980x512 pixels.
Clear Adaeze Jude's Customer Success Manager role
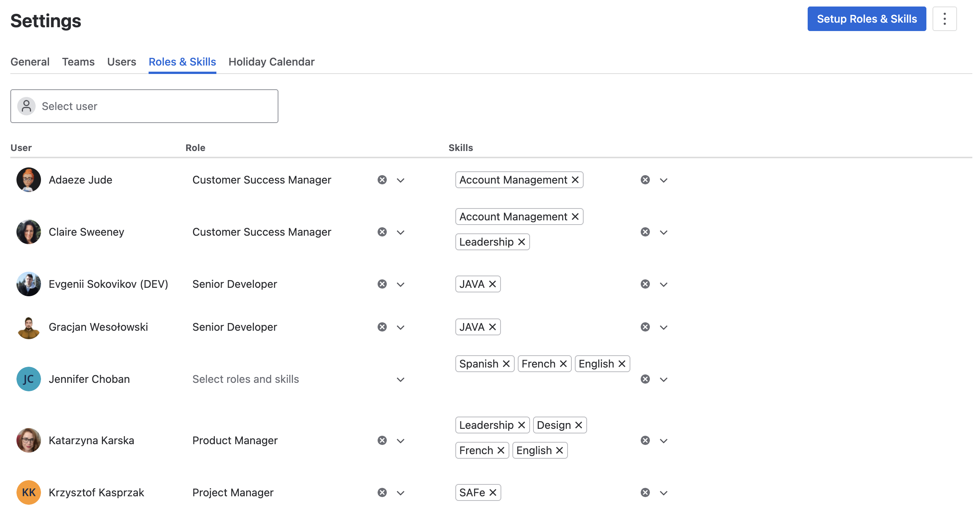(382, 180)
